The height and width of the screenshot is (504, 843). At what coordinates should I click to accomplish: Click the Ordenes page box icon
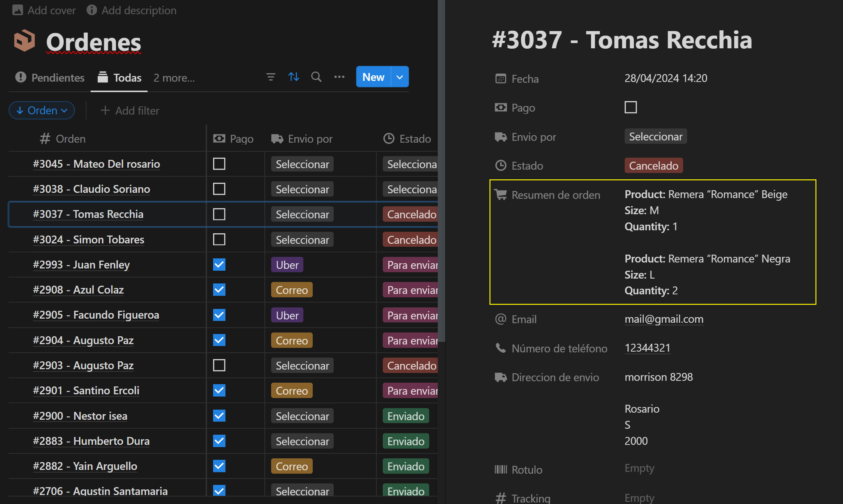[25, 41]
